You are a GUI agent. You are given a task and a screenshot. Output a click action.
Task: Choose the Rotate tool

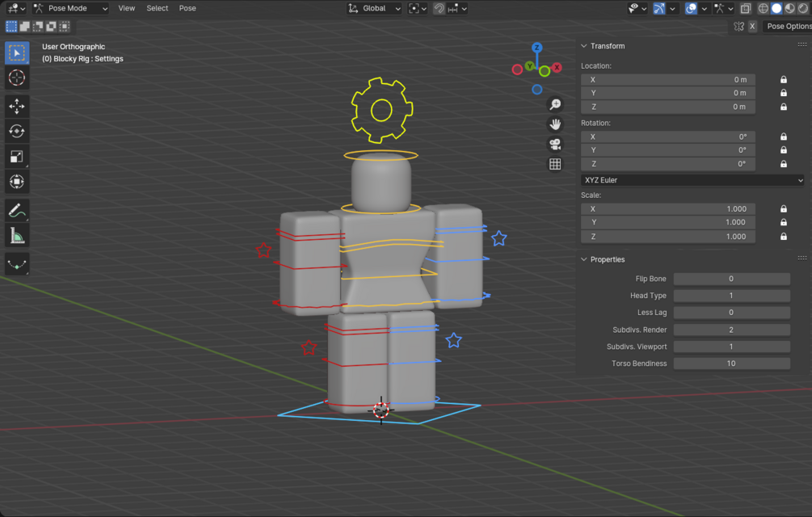pyautogui.click(x=17, y=132)
